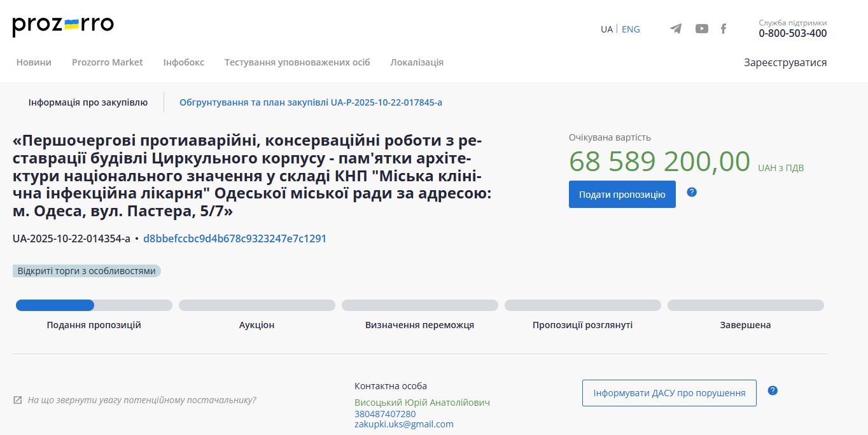Open Локалізація menu item

pyautogui.click(x=417, y=62)
